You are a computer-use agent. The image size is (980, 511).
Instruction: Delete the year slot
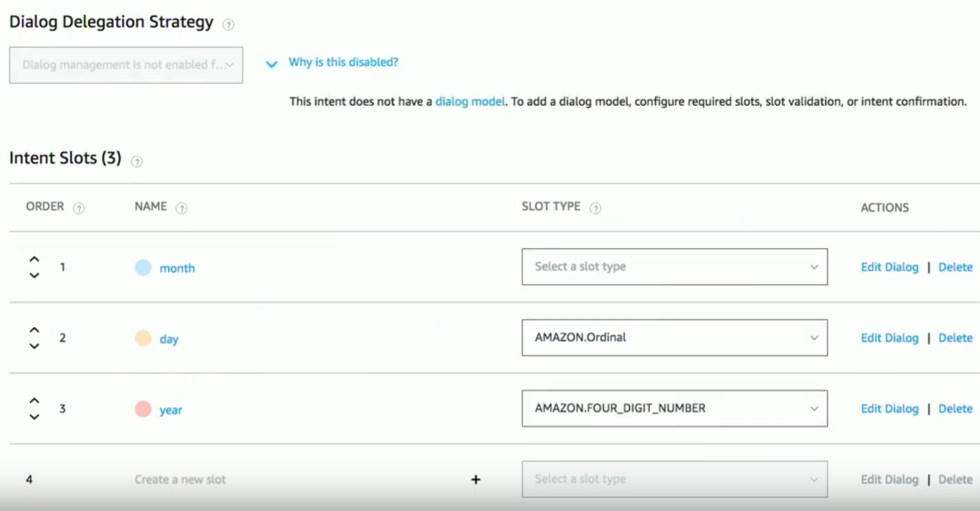click(955, 409)
